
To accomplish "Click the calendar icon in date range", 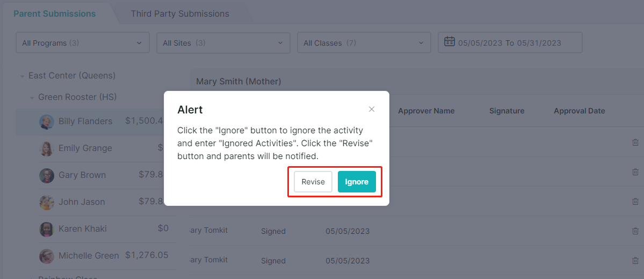I will point(450,42).
